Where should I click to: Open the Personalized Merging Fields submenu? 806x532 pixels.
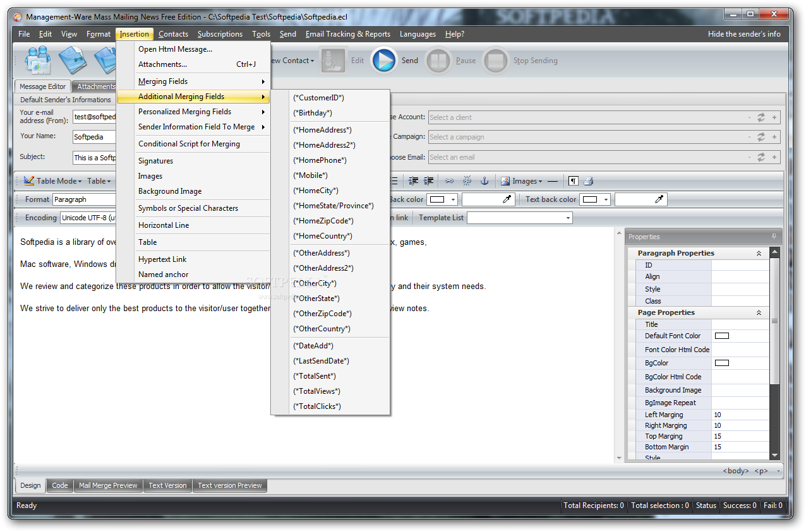[x=193, y=112]
